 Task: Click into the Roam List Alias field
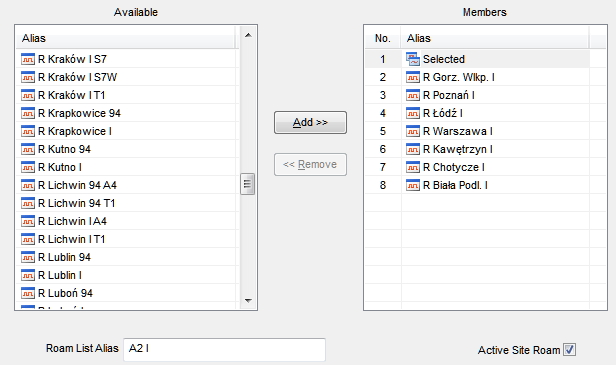coord(224,349)
